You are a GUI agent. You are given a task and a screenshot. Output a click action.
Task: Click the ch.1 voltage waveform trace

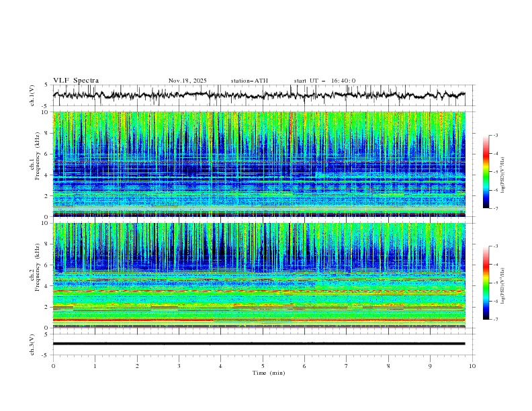pyautogui.click(x=259, y=95)
